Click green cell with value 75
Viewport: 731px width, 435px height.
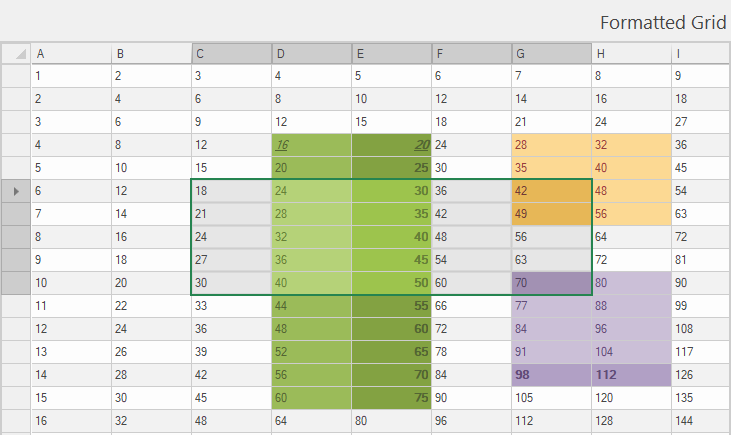point(391,397)
